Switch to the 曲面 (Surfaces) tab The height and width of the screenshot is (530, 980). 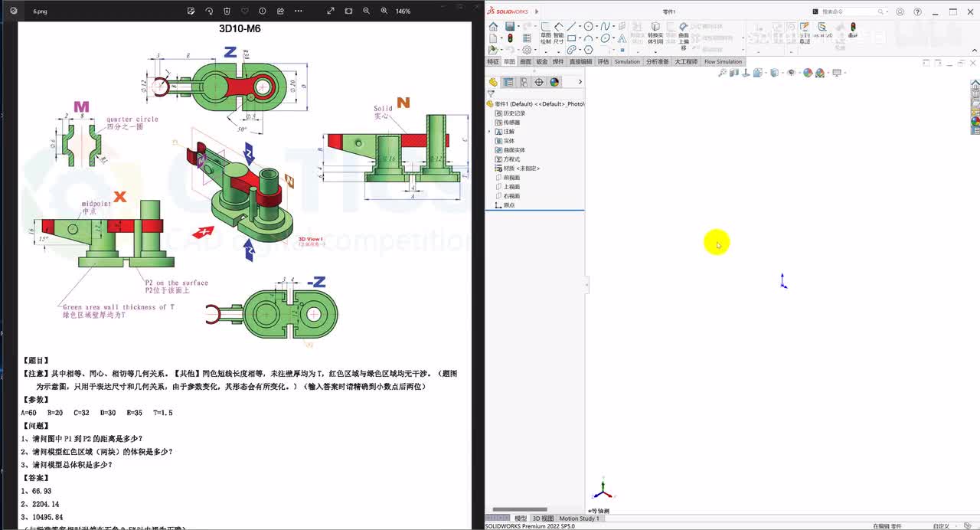[525, 61]
